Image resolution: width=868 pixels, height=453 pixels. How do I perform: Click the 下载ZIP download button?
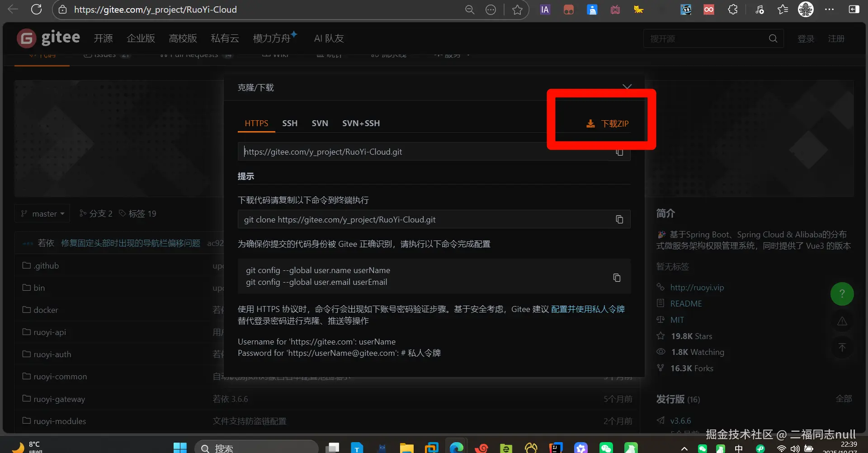pos(607,123)
